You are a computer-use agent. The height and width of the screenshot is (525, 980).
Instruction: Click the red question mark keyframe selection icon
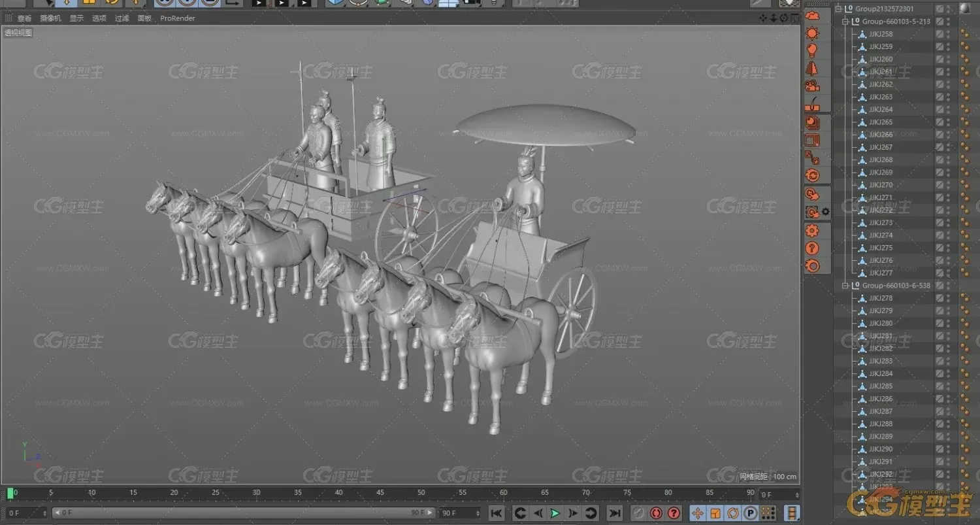(674, 513)
